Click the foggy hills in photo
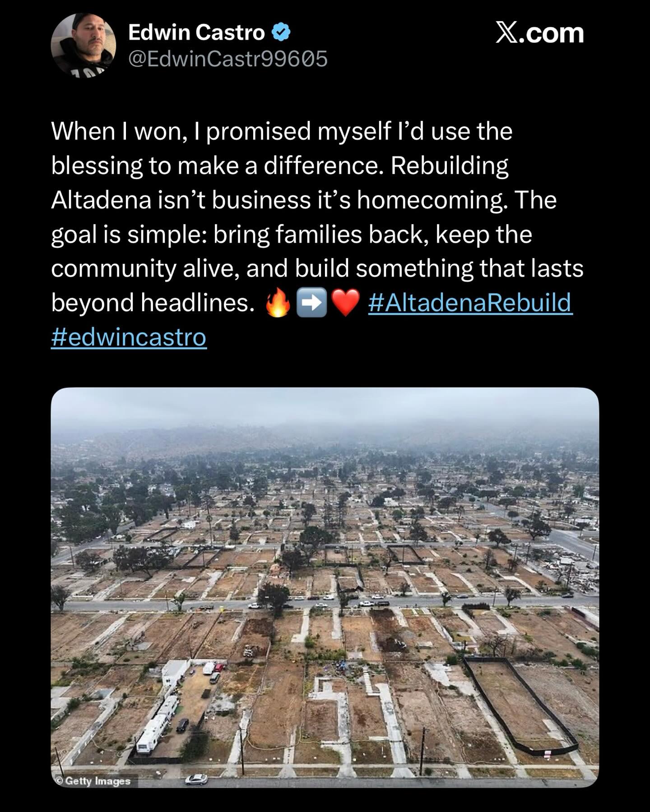 [325, 435]
